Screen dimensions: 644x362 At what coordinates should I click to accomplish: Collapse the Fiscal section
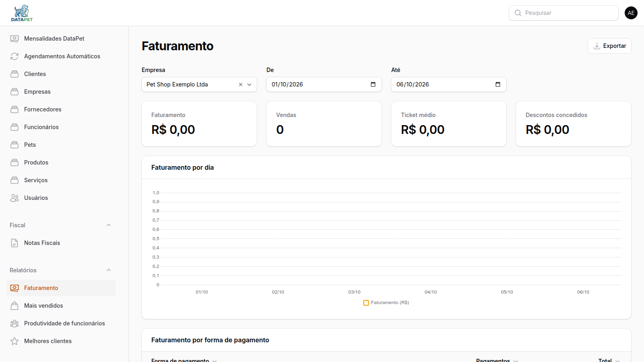click(109, 225)
